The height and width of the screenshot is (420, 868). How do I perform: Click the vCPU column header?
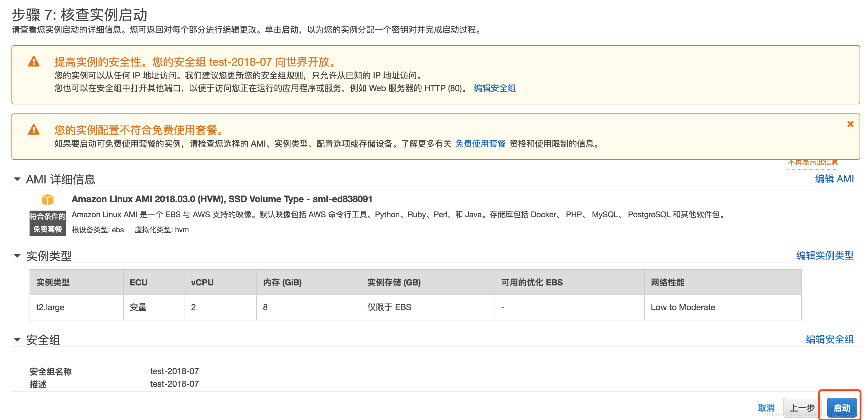coord(221,282)
